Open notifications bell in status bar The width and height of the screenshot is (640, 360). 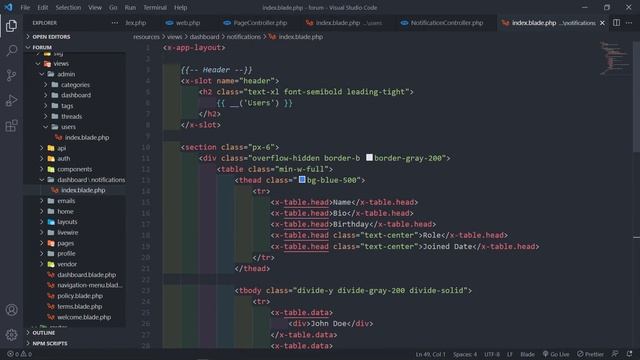629,354
